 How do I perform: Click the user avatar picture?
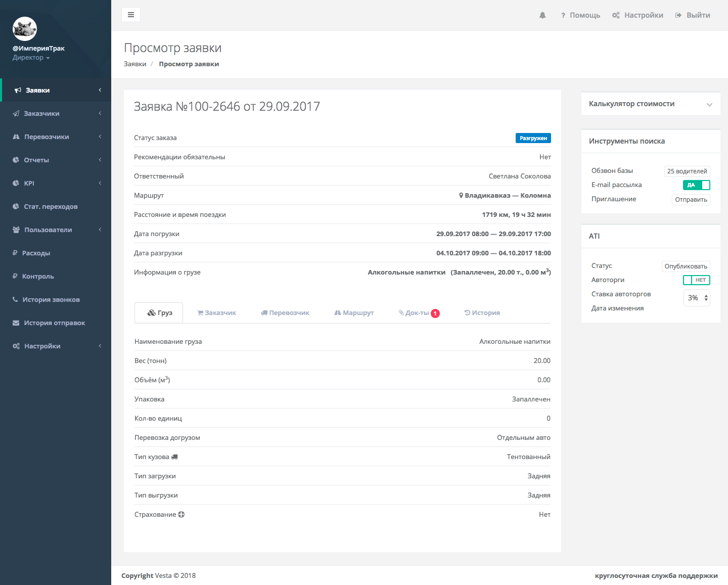tap(25, 29)
